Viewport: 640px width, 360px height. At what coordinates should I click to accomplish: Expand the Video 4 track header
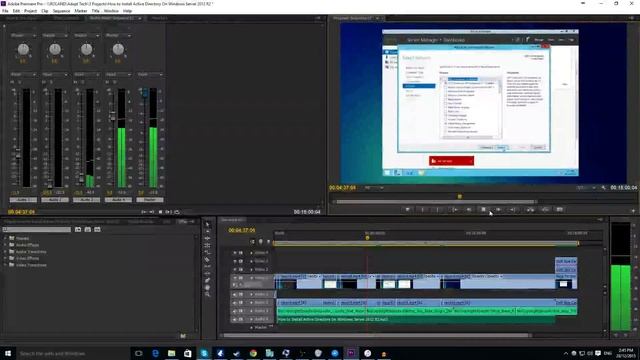click(x=251, y=253)
